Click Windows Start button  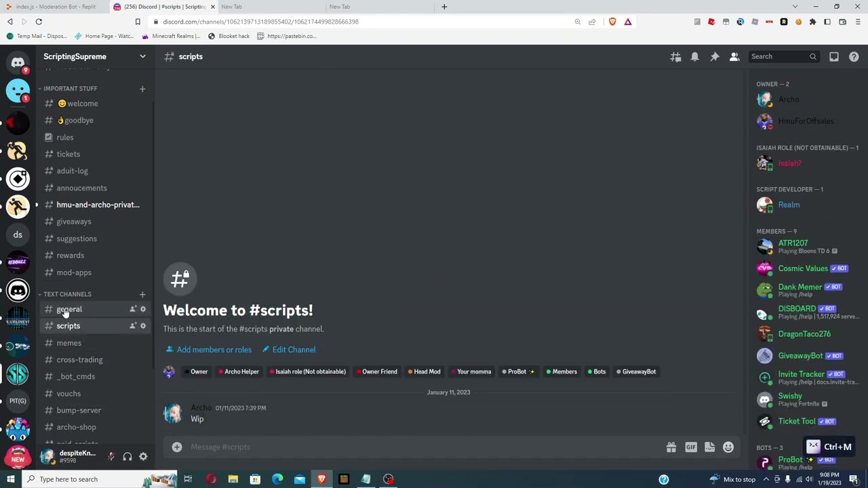click(x=10, y=479)
